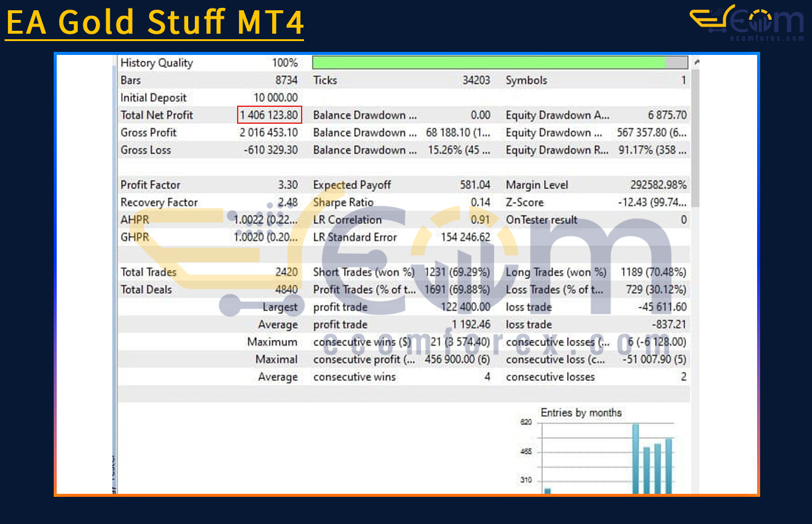Click the tallest bar in Entries by months chart
The height and width of the screenshot is (524, 812).
click(635, 459)
